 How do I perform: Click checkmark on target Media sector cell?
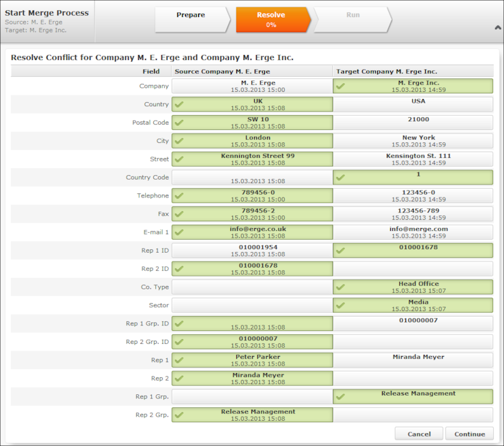click(x=341, y=306)
